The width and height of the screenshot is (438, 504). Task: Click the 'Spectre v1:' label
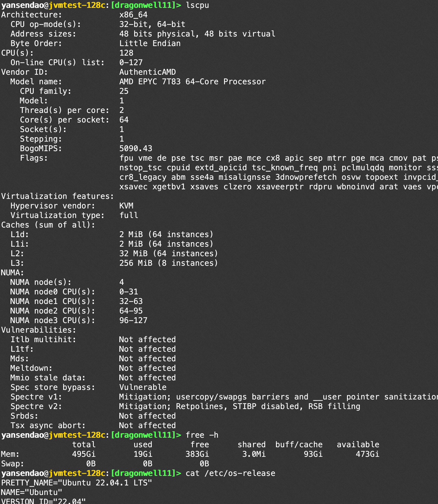(36, 397)
